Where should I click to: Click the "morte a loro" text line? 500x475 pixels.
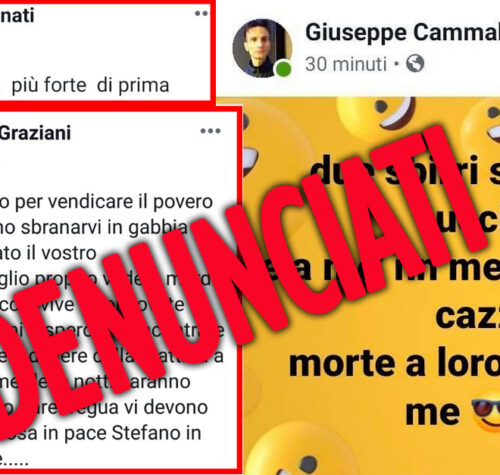point(394,363)
